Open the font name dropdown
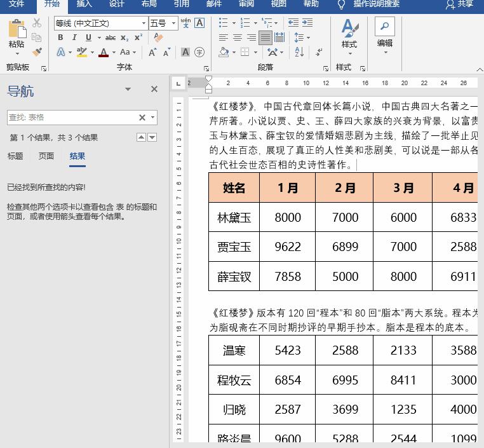 click(144, 24)
